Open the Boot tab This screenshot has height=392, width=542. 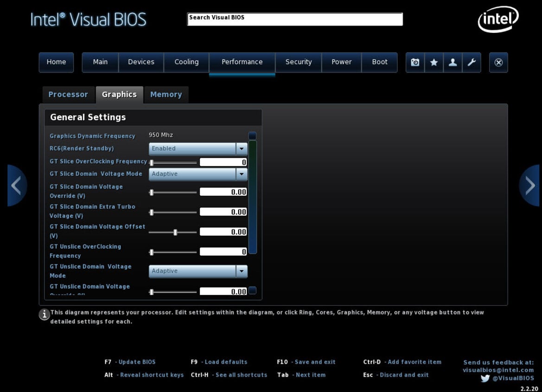pyautogui.click(x=380, y=62)
